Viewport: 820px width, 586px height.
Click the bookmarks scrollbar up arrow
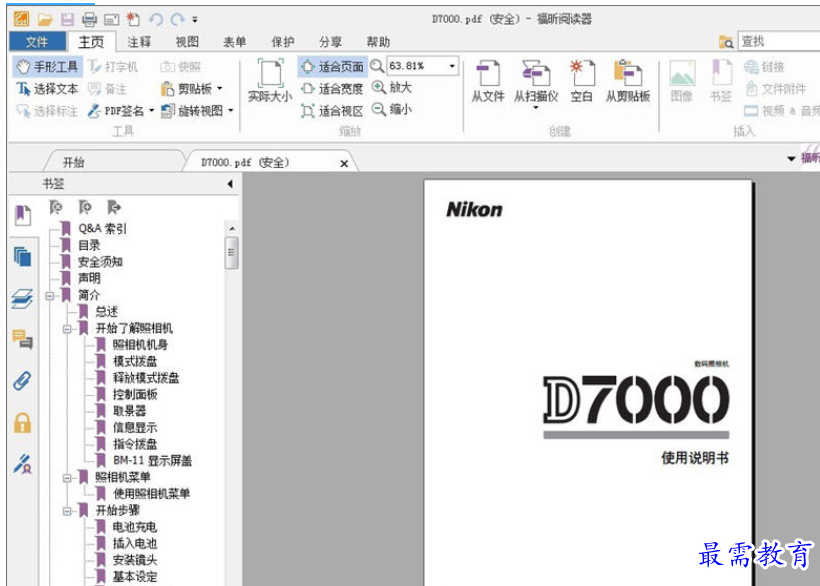point(232,228)
